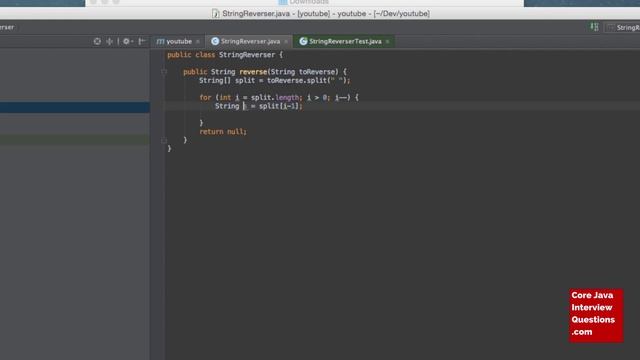Collapse the reverse method using its fold marker
640x360 pixels.
point(164,72)
